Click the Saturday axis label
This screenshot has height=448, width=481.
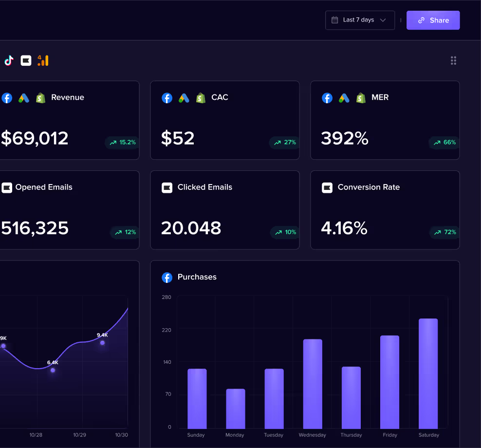(x=429, y=435)
